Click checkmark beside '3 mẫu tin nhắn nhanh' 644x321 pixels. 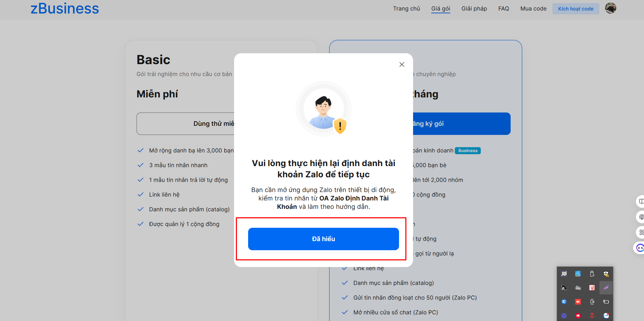(x=140, y=165)
